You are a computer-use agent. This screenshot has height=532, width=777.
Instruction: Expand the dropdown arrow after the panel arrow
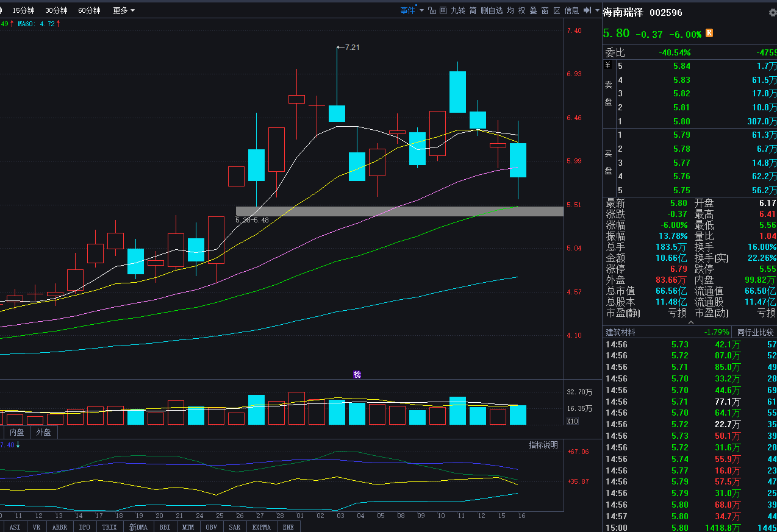[597, 10]
